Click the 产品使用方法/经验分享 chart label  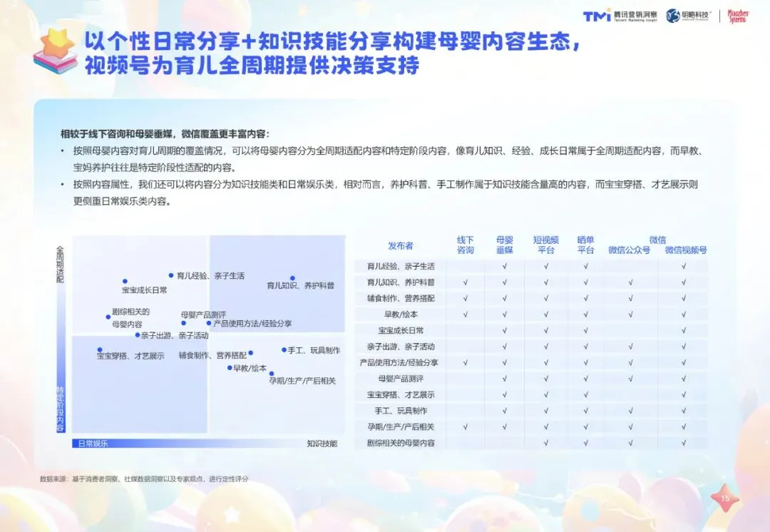(x=252, y=324)
